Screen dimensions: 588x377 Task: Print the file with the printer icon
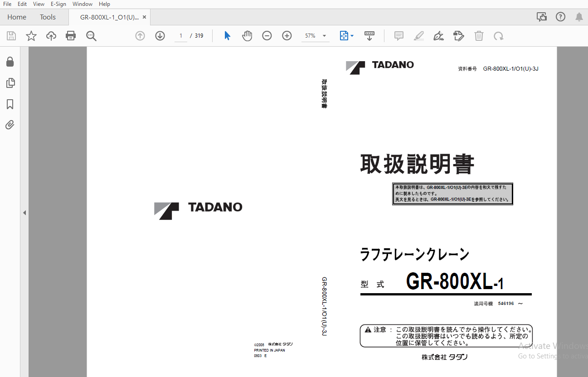[71, 36]
